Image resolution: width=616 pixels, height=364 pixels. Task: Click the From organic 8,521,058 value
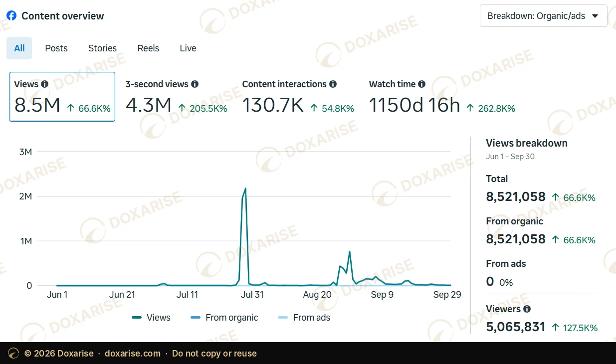tap(516, 239)
